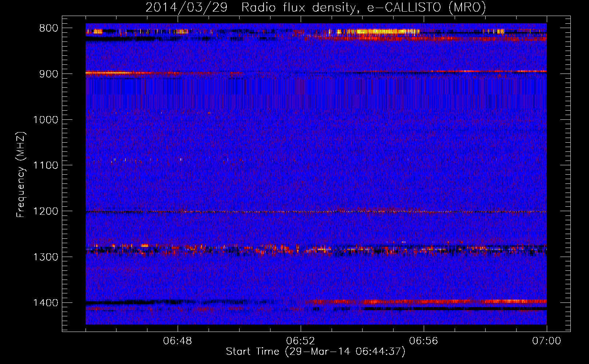
Task: Click the 900 frequency tick label
Action: 48,74
